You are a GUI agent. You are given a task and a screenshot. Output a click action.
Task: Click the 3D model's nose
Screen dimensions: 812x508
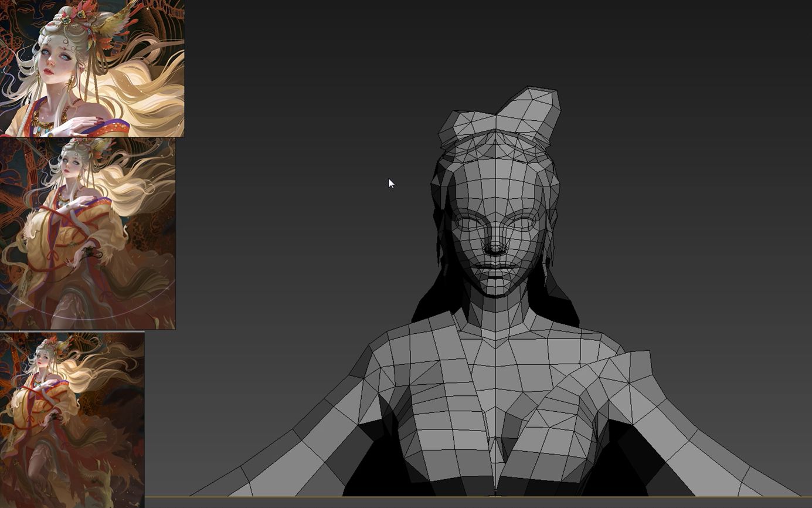(495, 244)
